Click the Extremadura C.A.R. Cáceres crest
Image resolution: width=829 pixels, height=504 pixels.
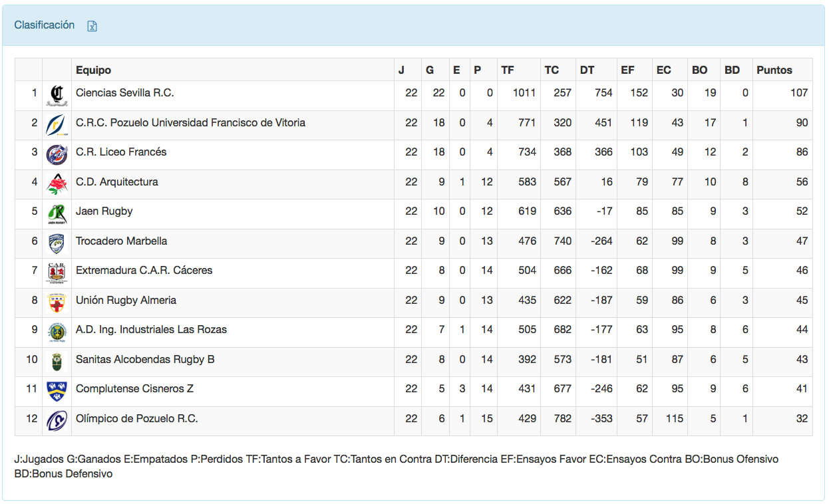pos(57,273)
